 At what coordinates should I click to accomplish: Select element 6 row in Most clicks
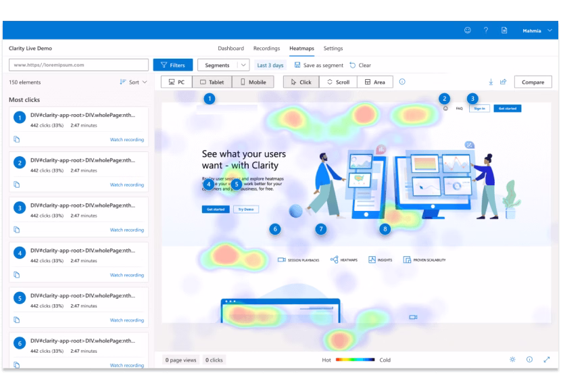click(x=78, y=351)
